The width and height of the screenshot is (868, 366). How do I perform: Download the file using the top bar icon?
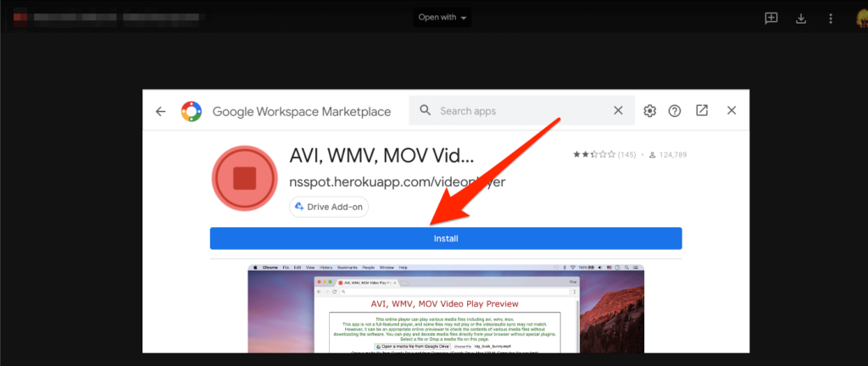click(x=800, y=19)
